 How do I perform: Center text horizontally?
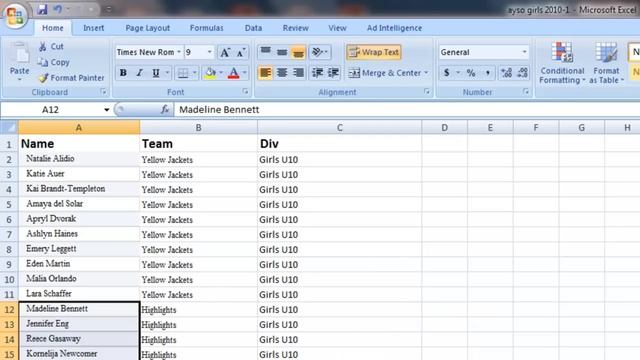282,73
